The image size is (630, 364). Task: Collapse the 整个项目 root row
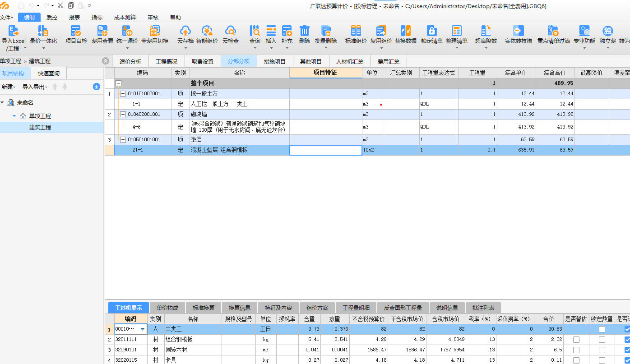119,83
